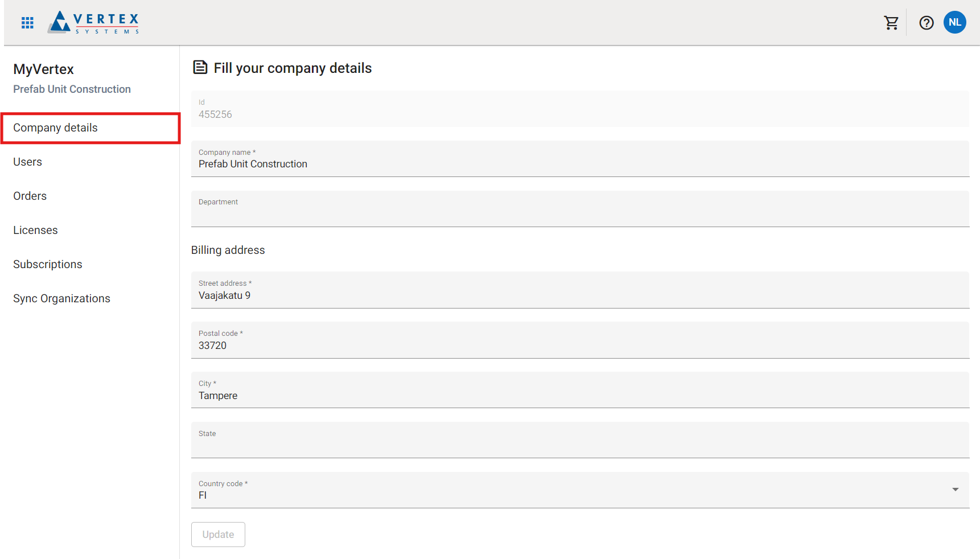
Task: Click into the Postal code field
Action: [579, 346]
